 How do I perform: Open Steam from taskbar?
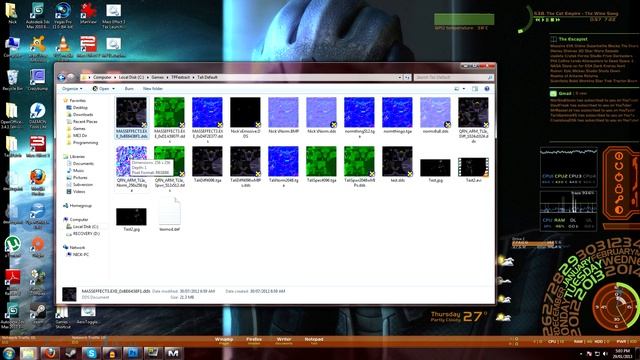point(70,353)
